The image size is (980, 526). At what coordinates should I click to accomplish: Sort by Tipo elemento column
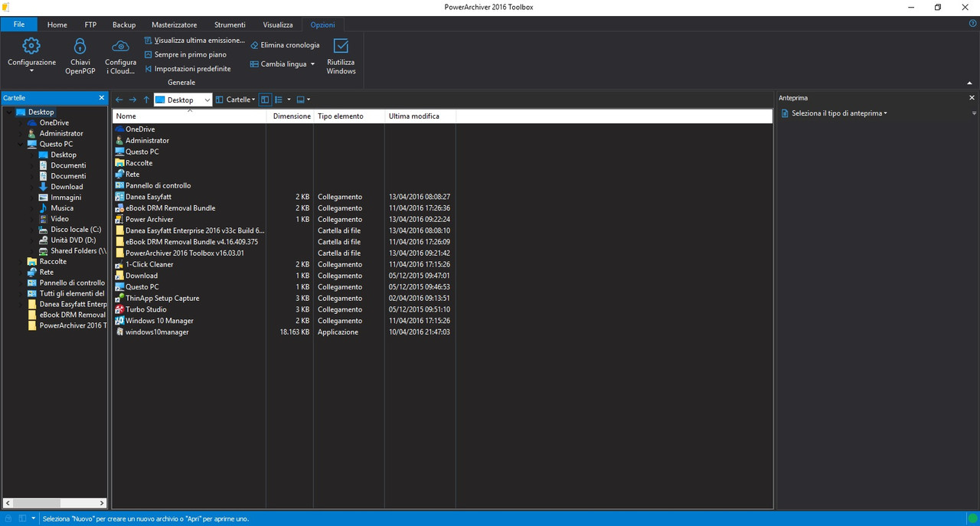(349, 116)
